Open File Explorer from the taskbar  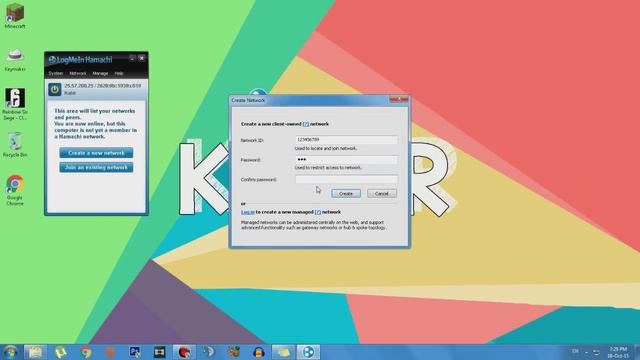click(x=36, y=352)
